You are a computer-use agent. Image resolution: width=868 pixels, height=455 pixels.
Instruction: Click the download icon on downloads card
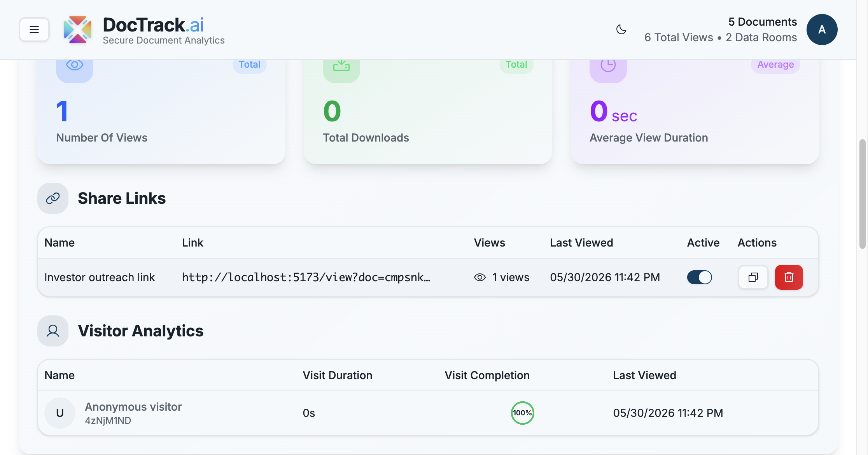pyautogui.click(x=341, y=66)
